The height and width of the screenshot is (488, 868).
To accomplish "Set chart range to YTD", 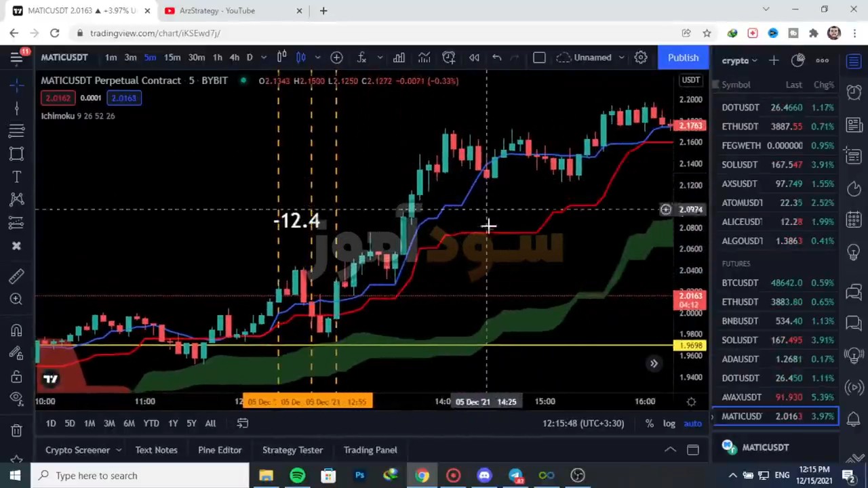I will (151, 424).
